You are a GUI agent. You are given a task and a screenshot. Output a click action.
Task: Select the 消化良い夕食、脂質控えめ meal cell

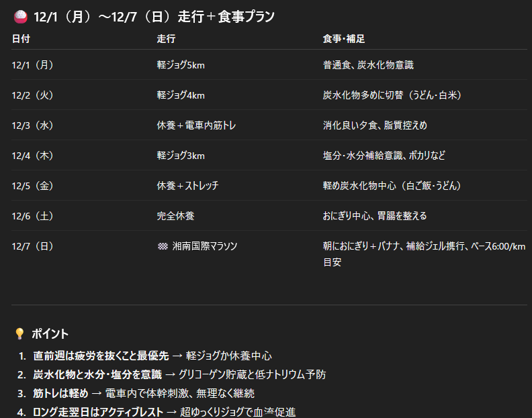click(375, 125)
